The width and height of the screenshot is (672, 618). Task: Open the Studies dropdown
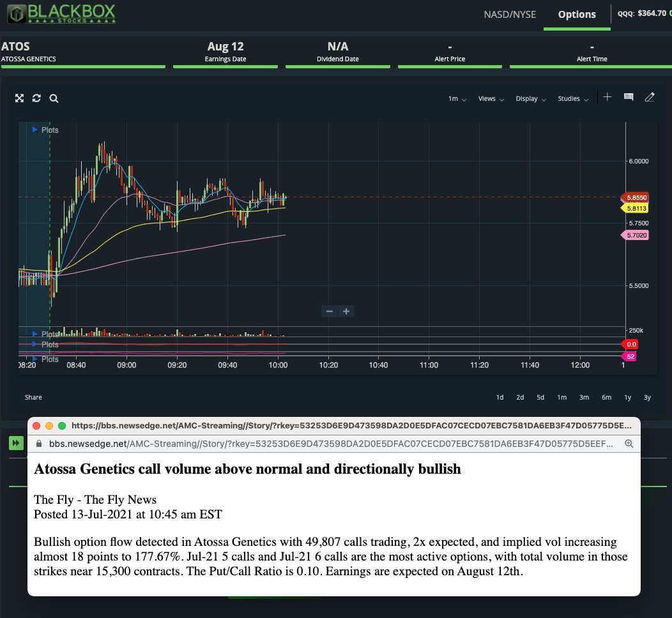573,99
